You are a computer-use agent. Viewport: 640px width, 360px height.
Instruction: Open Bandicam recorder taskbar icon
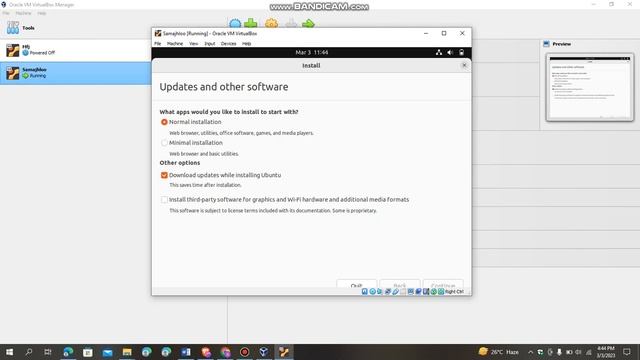click(244, 352)
